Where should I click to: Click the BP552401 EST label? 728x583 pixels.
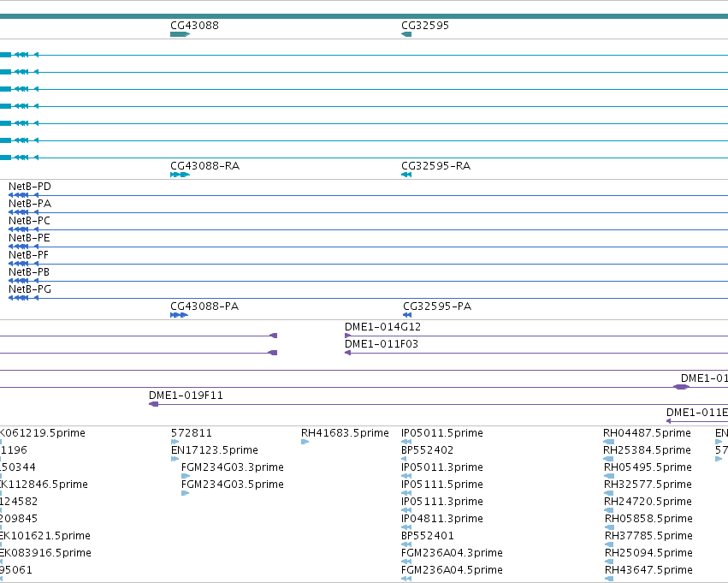click(427, 536)
